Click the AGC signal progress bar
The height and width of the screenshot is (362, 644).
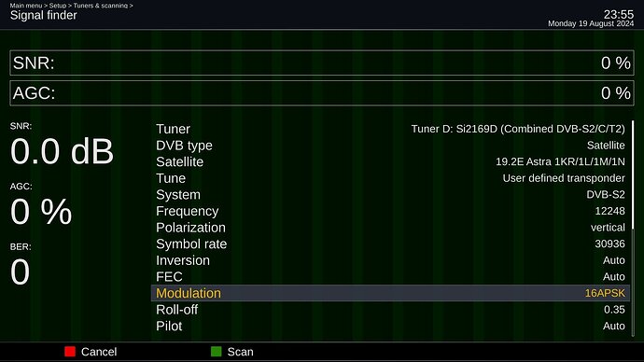point(322,93)
